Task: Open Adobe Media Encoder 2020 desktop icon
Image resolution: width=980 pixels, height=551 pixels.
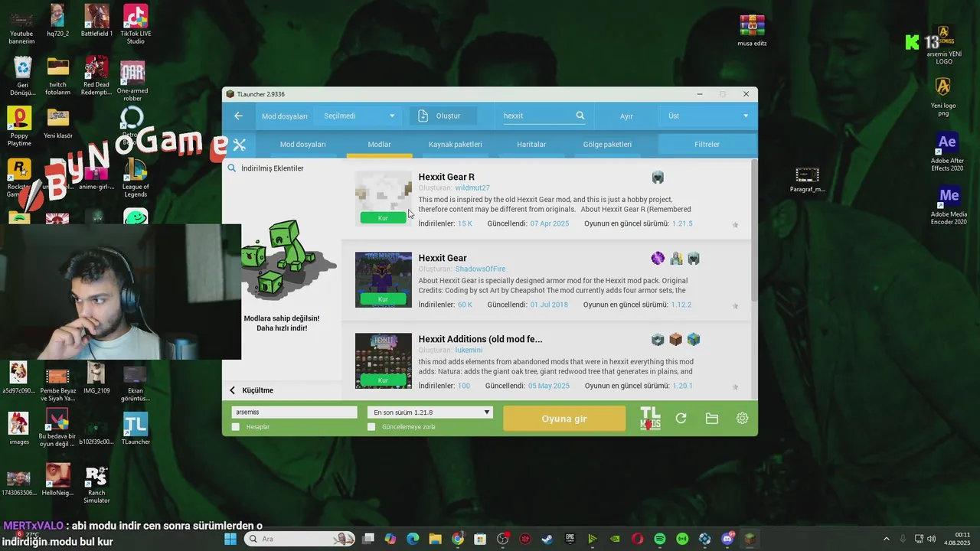Action: coord(949,205)
